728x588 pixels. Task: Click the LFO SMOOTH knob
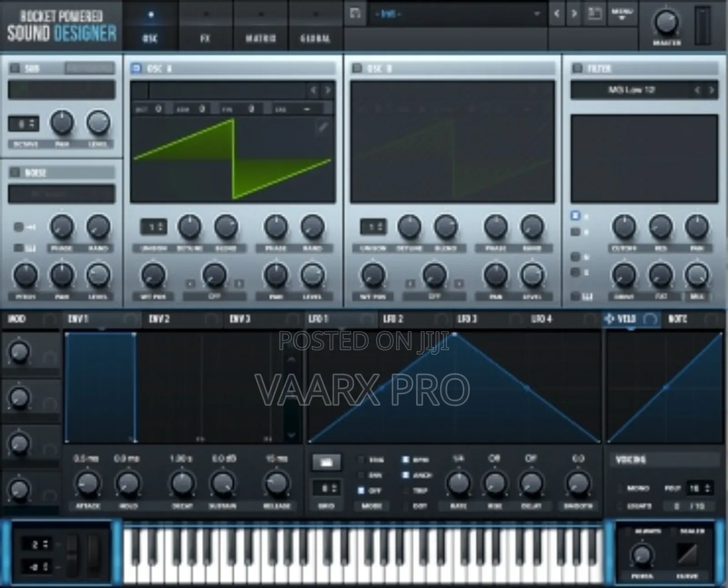[578, 483]
